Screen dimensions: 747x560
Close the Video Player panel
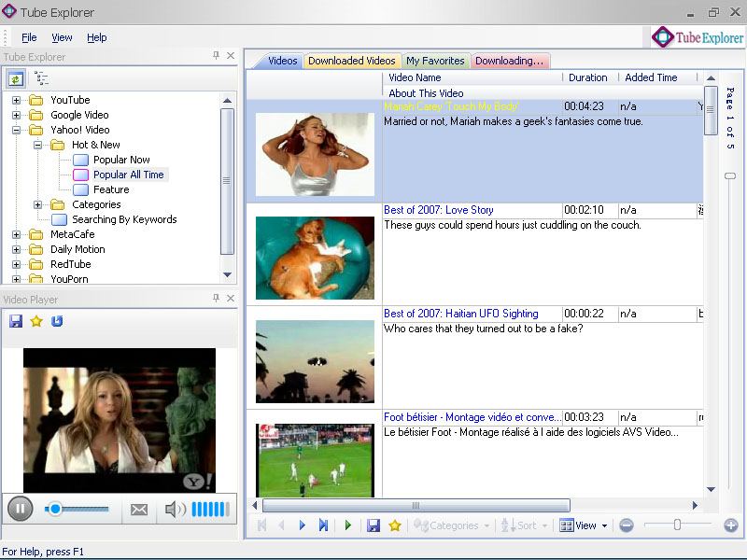(x=231, y=298)
